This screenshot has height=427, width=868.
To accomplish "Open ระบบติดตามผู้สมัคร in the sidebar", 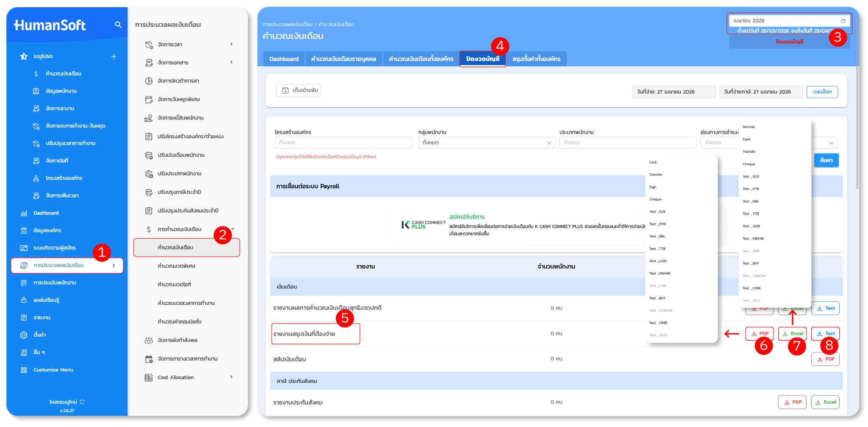I will (55, 248).
